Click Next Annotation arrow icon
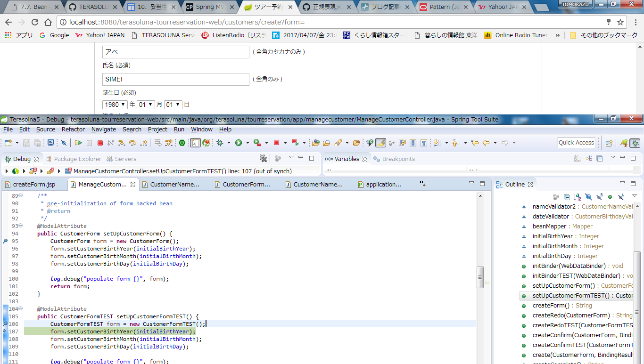644x364 pixels. 437,143
